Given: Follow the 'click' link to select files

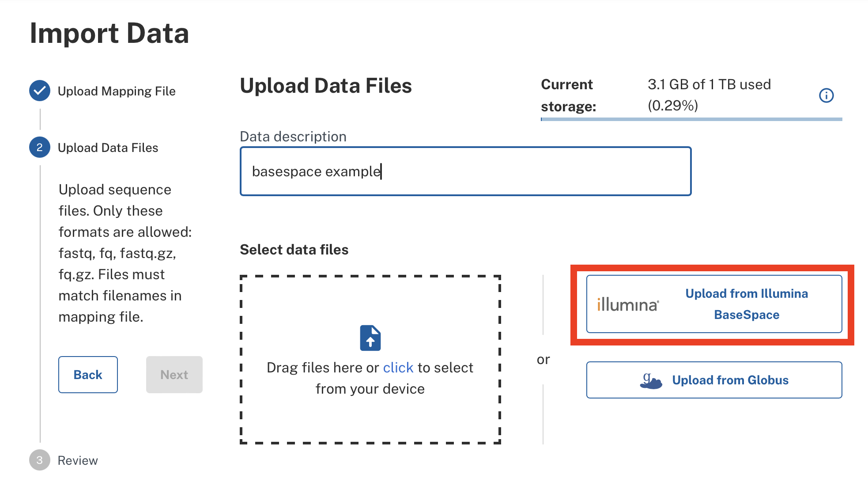Looking at the screenshot, I should pos(398,368).
